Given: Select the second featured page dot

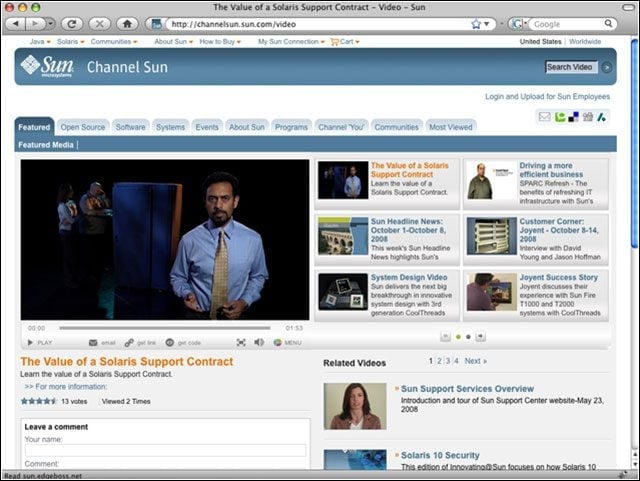Looking at the screenshot, I should [468, 337].
